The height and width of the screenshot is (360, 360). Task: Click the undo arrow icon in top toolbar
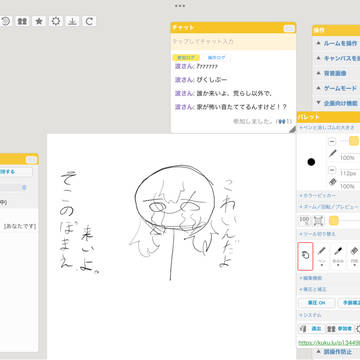click(x=6, y=21)
